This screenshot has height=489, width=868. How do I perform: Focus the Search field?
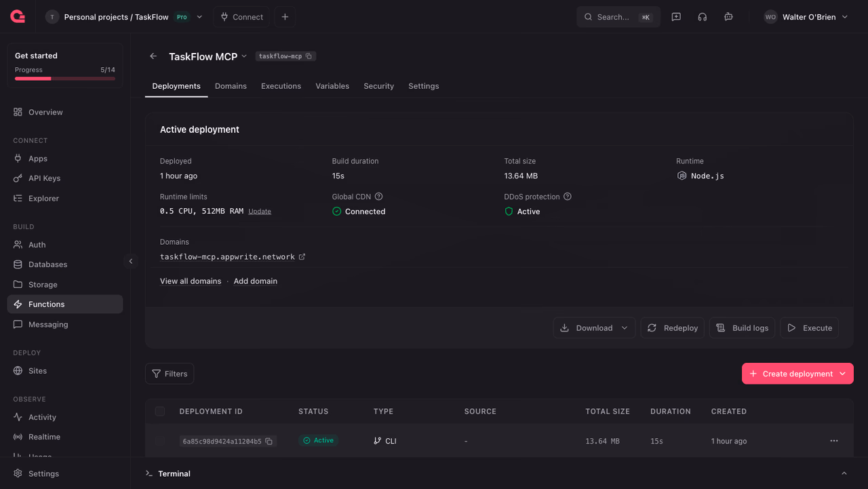point(618,17)
